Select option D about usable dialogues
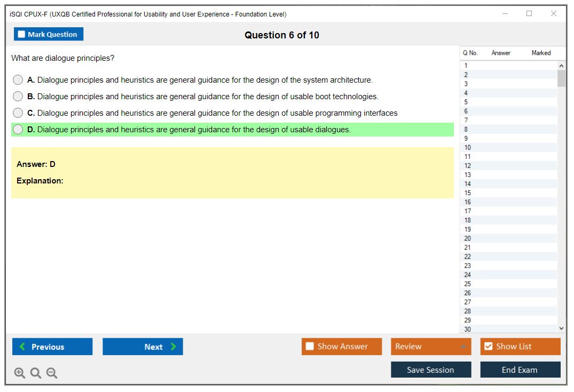This screenshot has width=574, height=392. click(18, 130)
